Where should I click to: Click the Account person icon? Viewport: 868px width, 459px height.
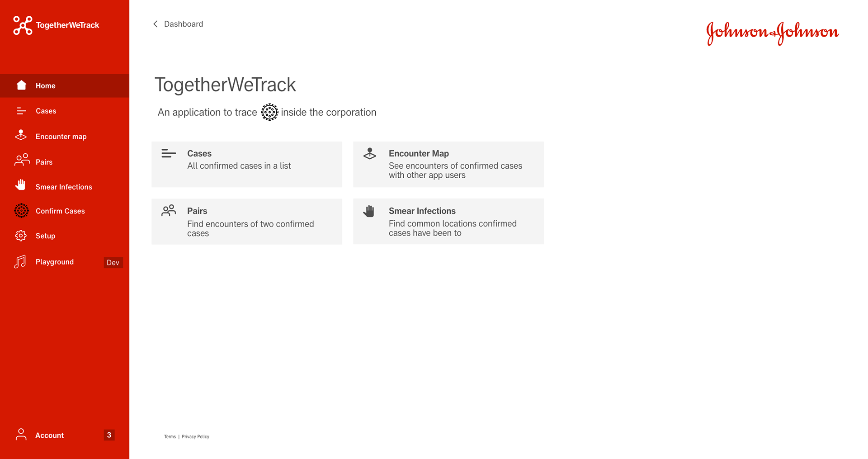[x=21, y=435]
